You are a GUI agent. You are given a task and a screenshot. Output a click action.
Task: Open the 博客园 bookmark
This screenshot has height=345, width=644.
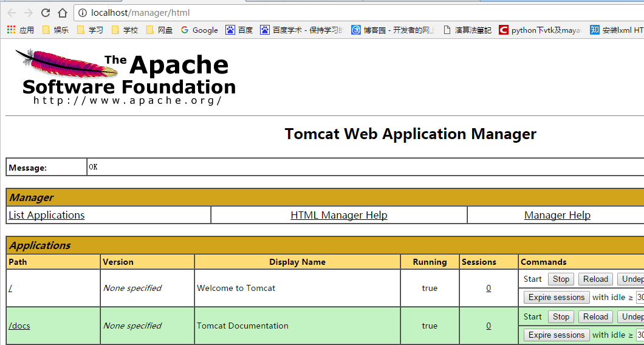[x=393, y=30]
